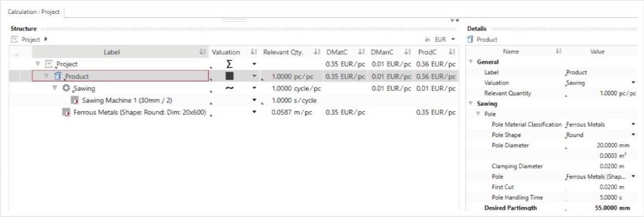
Task: Toggle sorting on the DMatC column
Action: coord(361,52)
